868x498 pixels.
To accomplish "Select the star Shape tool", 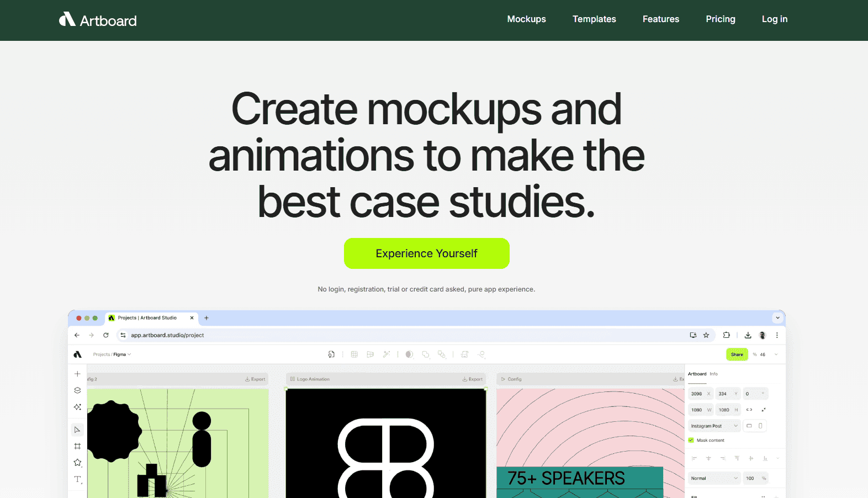I will [x=77, y=463].
